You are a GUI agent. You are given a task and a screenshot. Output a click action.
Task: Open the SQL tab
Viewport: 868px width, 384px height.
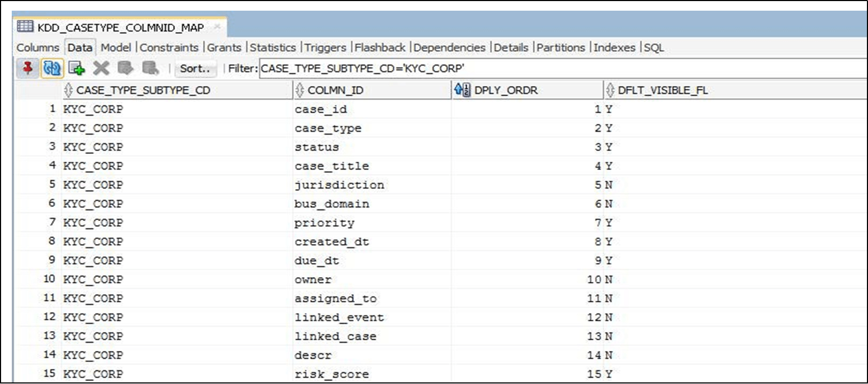click(x=654, y=48)
